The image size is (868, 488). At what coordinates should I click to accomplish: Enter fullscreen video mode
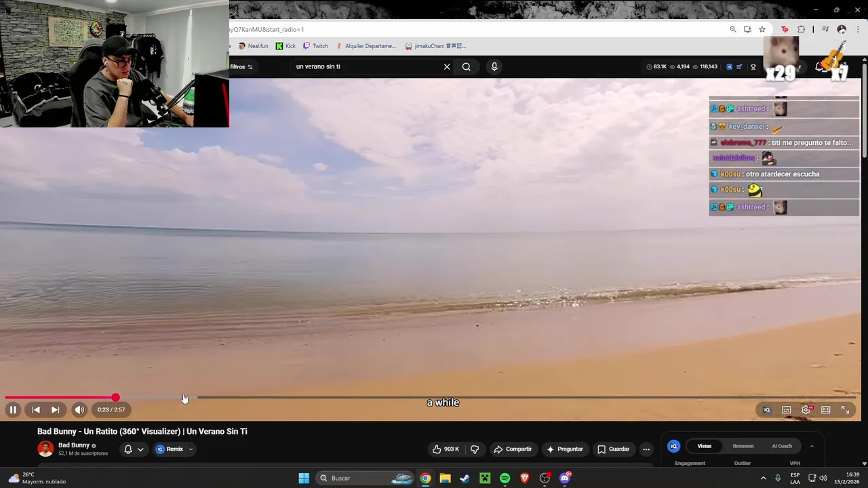[x=846, y=410]
